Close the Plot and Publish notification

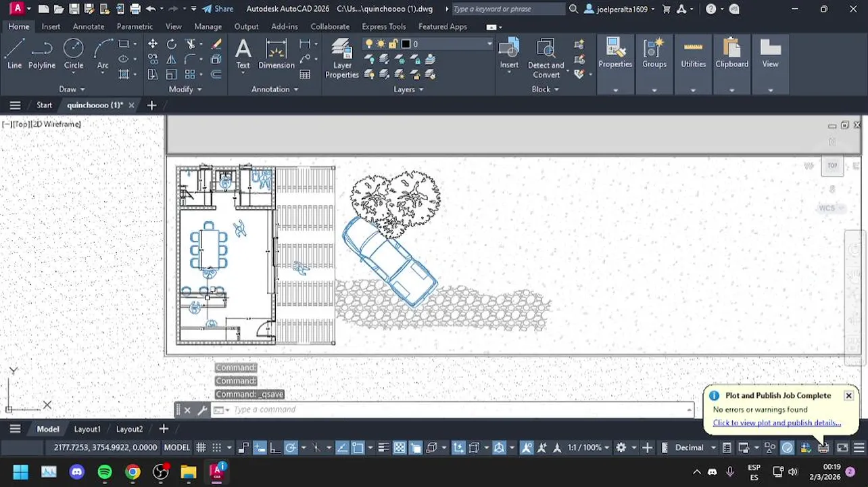coord(848,396)
